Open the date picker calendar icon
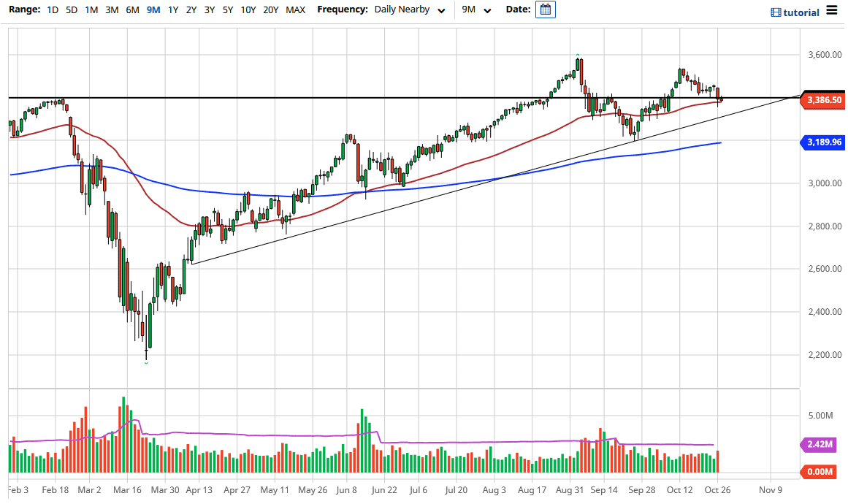Screen dimensions: 848x504 point(545,9)
